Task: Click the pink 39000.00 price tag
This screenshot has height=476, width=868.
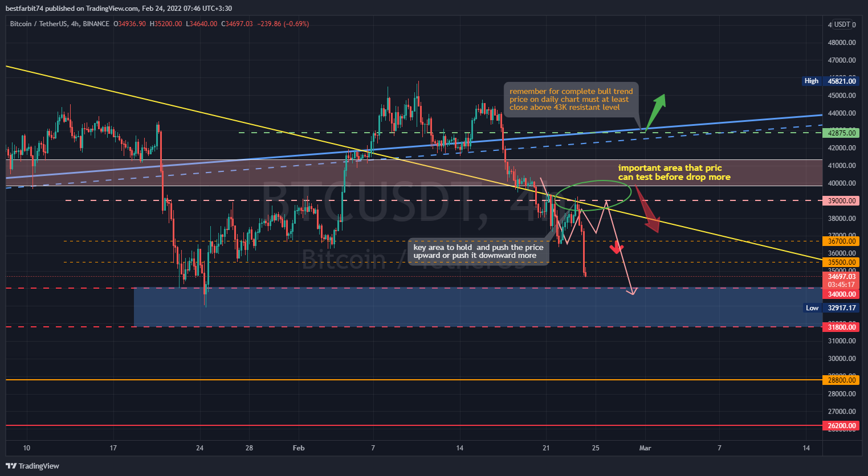Action: point(841,200)
